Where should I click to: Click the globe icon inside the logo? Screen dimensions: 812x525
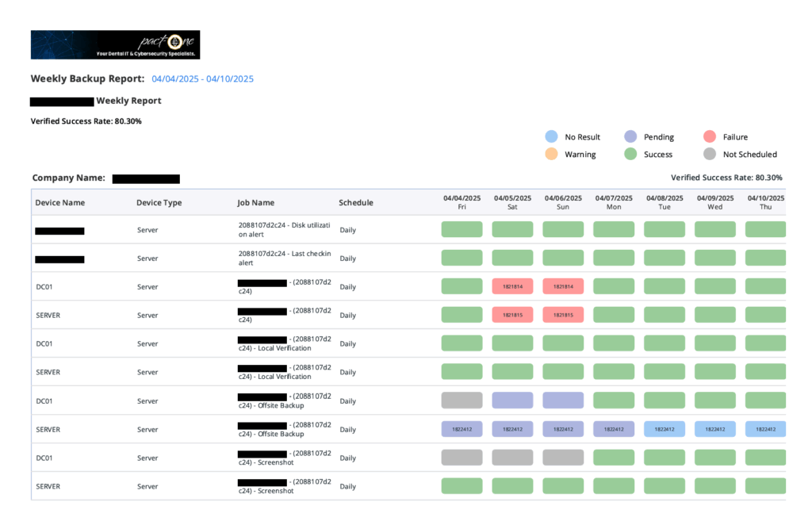[176, 40]
